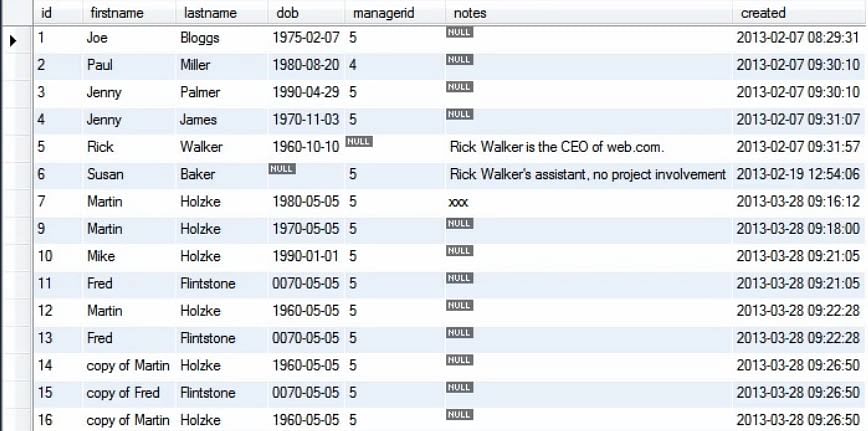
Task: Click the dob value 1990-01-01
Action: [x=306, y=256]
